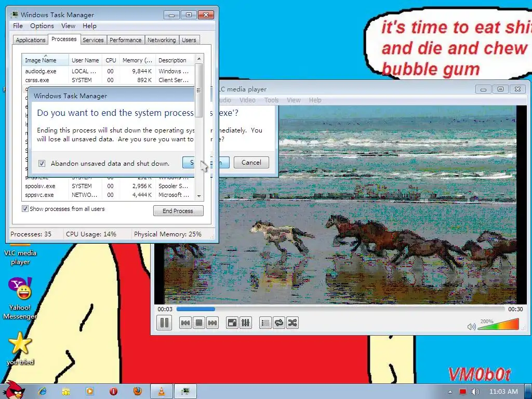This screenshot has height=399, width=532.
Task: Cancel the end system process dialog
Action: 251,163
